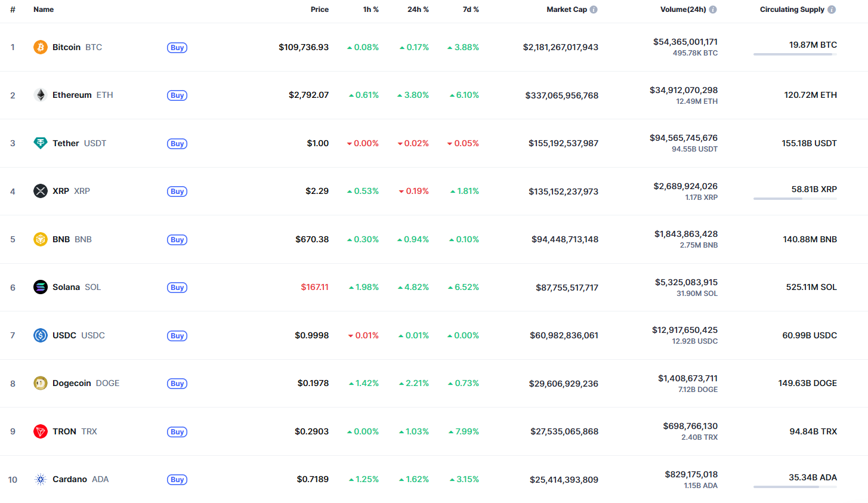This screenshot has width=868, height=503.
Task: Click the USDC coin logo
Action: coord(41,335)
